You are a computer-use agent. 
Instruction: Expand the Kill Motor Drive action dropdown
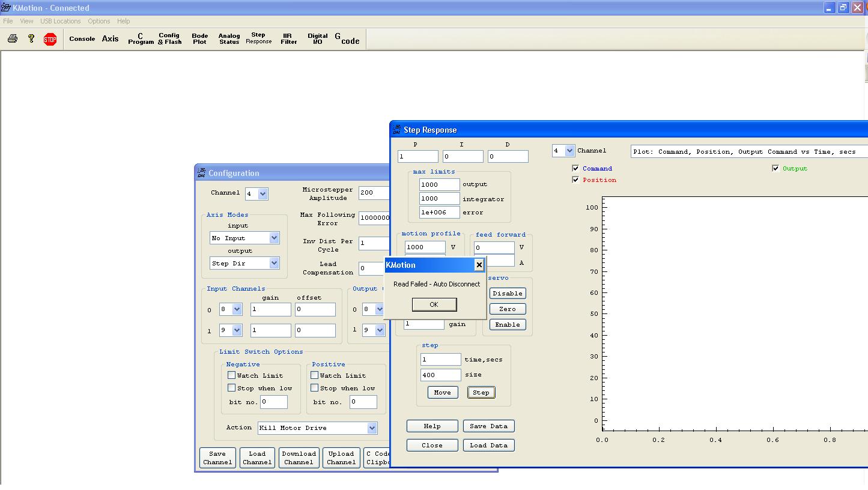point(372,428)
